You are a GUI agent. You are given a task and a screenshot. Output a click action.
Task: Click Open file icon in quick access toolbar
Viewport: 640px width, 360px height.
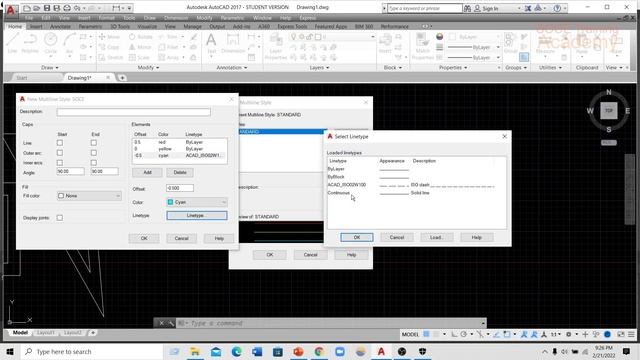pyautogui.click(x=36, y=8)
